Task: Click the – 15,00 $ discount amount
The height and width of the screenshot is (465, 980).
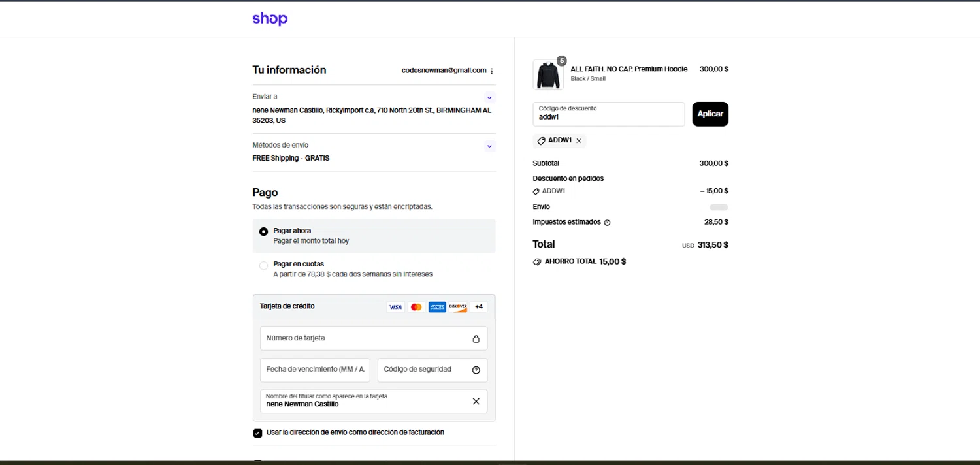Action: tap(713, 191)
